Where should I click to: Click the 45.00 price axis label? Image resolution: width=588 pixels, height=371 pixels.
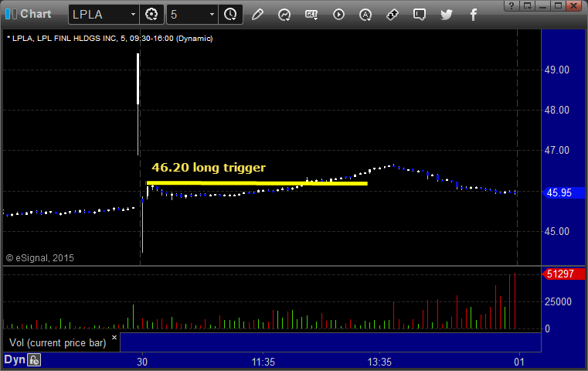pos(557,231)
